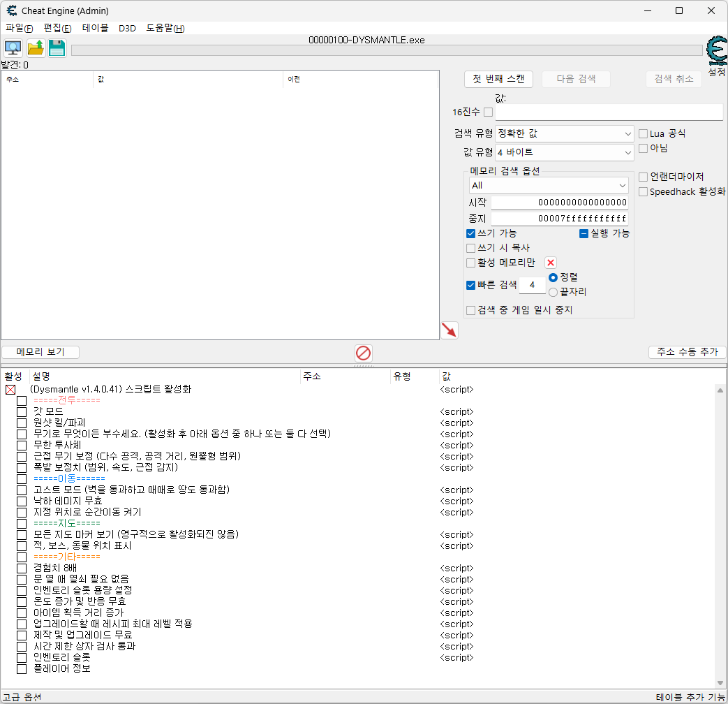The image size is (728, 704).
Task: Enable the Lua 공식 checkbox
Action: click(x=643, y=134)
